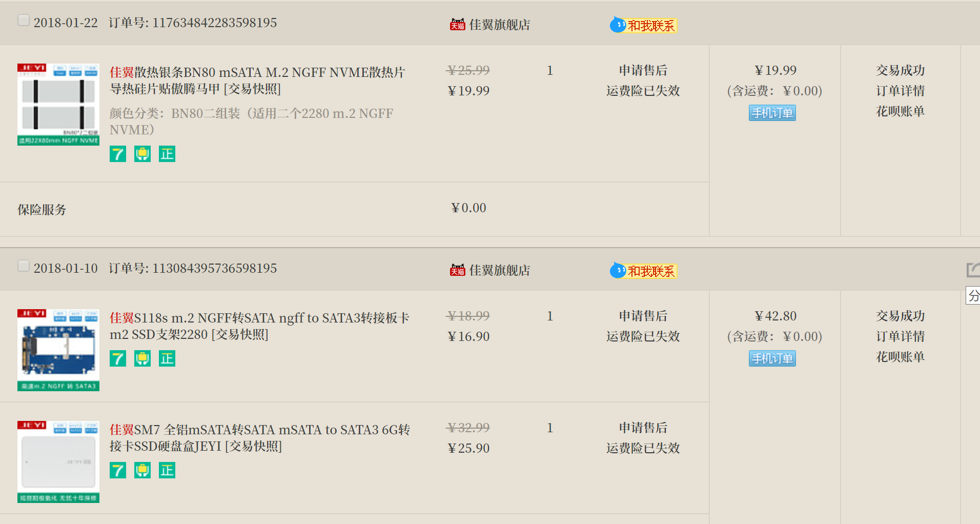Click Tmall icon beside 佳翼旗舰店 in 2018-01-10 order
Viewport: 980px width, 524px height.
pyautogui.click(x=457, y=270)
